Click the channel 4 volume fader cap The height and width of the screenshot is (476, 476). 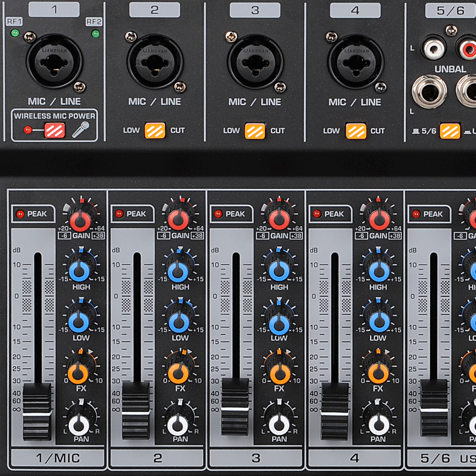[335, 411]
